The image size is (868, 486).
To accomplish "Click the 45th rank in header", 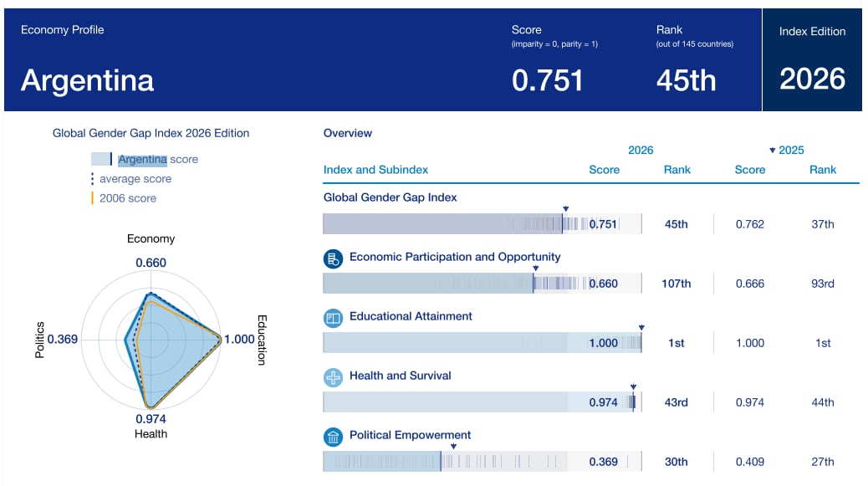I will [686, 80].
